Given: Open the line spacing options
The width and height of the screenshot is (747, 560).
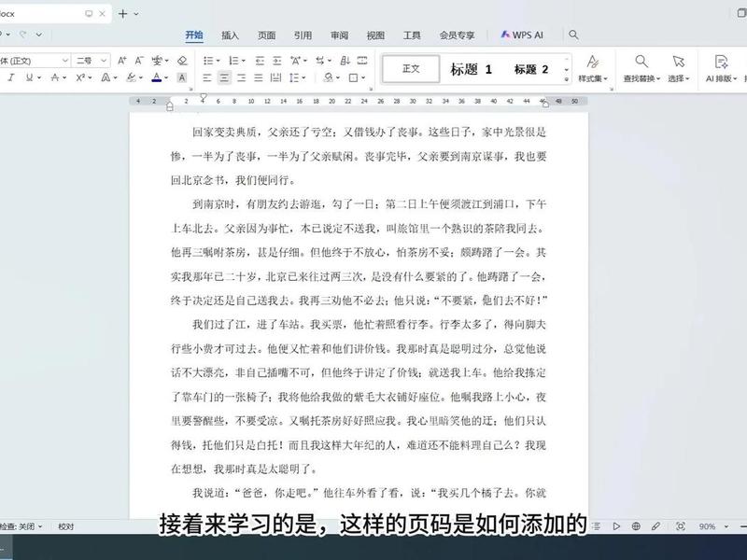Looking at the screenshot, I should pos(294,77).
